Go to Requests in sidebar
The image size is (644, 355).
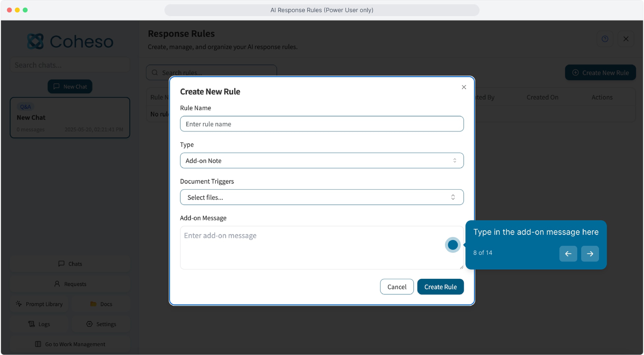pos(70,284)
